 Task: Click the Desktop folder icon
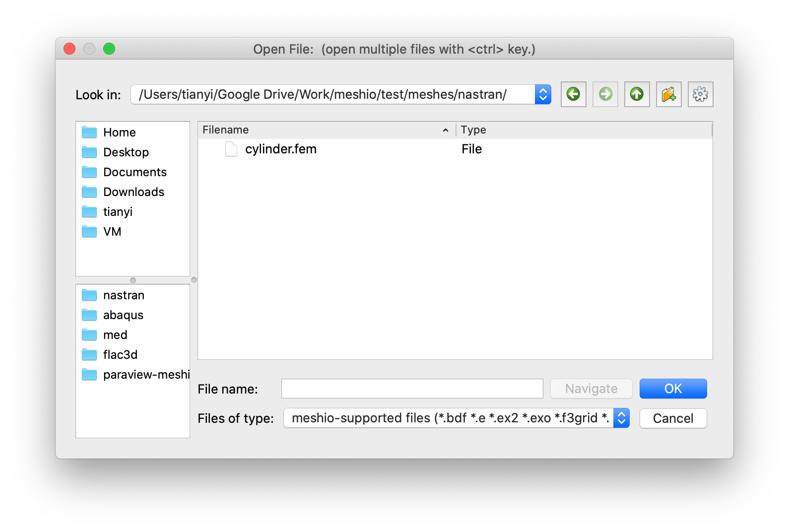89,152
